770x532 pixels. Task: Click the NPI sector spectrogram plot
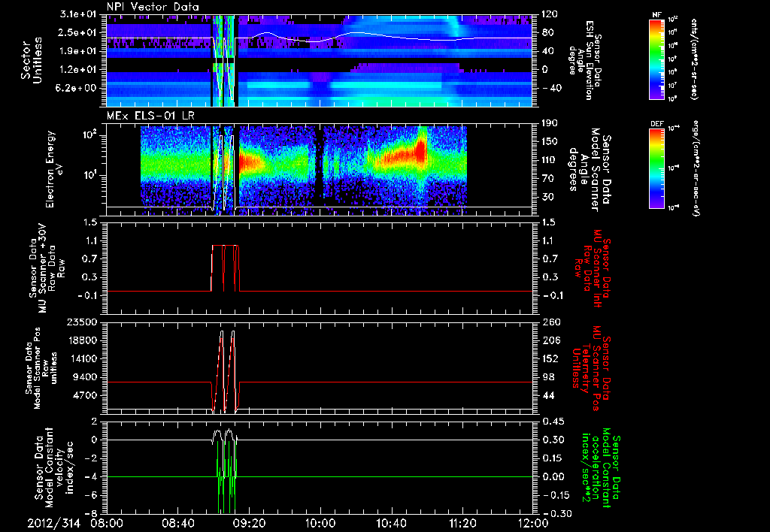[x=320, y=60]
